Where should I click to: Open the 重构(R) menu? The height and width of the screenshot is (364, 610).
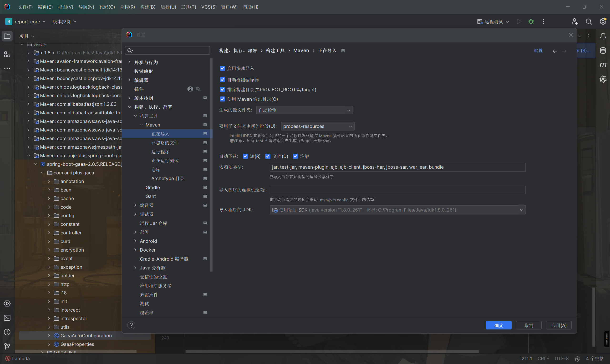click(x=127, y=7)
